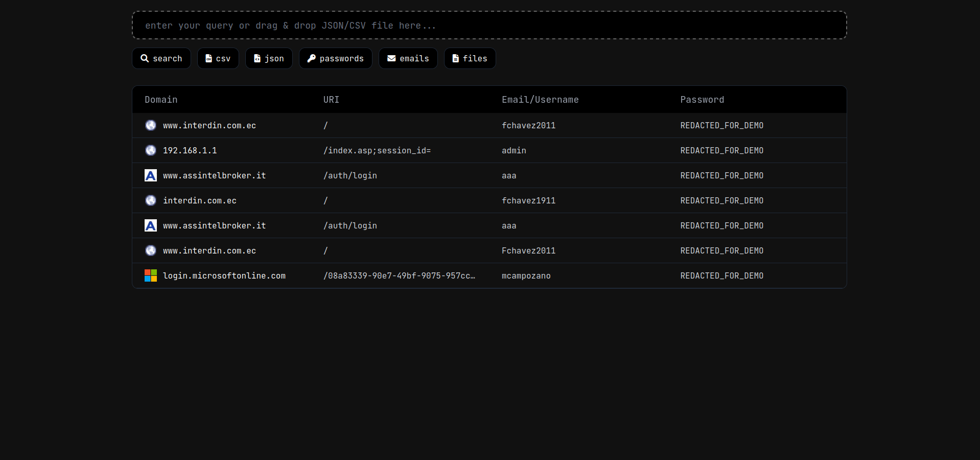Click the Email/Username column header
Screen dimensions: 980x460
[x=540, y=100]
